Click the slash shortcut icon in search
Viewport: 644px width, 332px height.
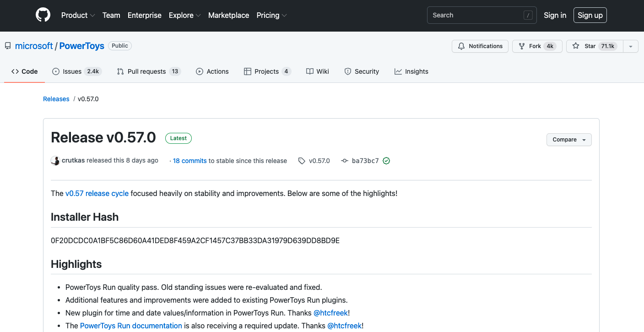tap(528, 15)
